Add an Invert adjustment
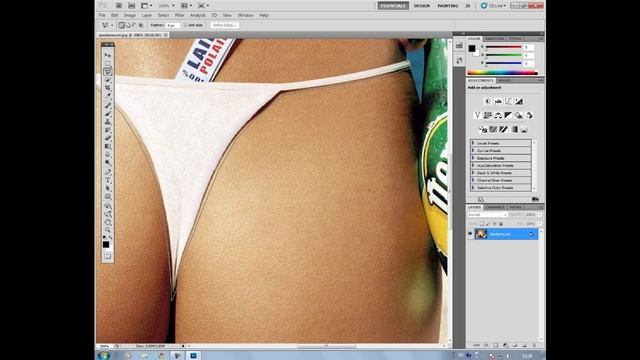Image resolution: width=640 pixels, height=360 pixels. click(483, 129)
